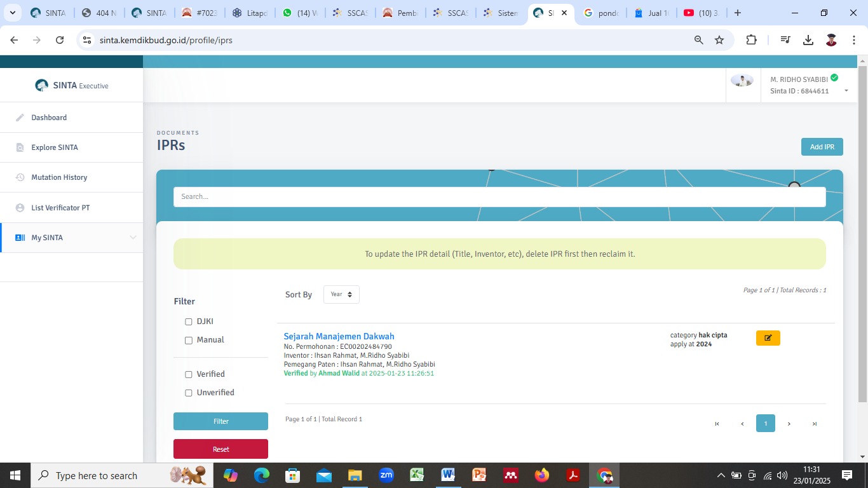Open Microsoft Word from the taskbar
The width and height of the screenshot is (868, 488).
coord(448,475)
